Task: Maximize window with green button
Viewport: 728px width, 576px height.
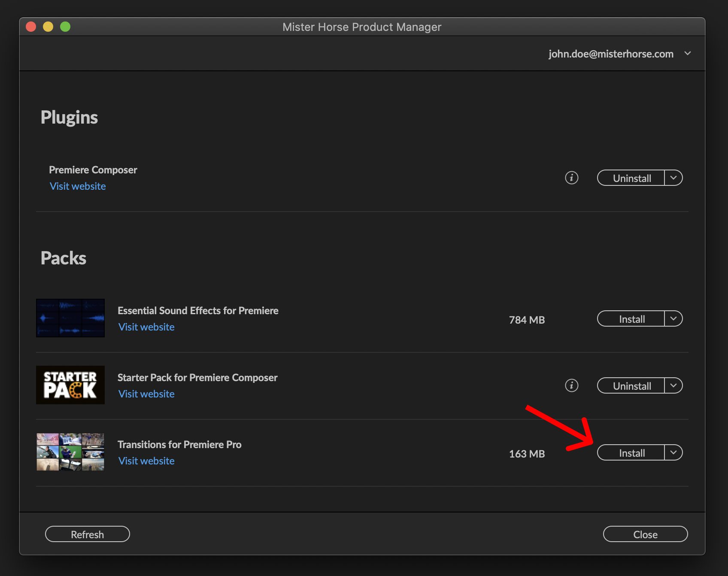Action: pos(65,27)
